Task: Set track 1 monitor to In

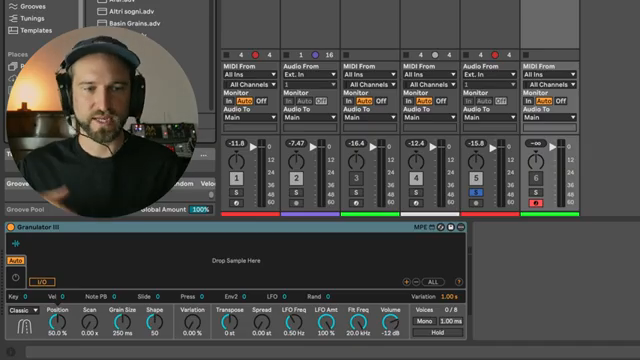Action: [229, 101]
